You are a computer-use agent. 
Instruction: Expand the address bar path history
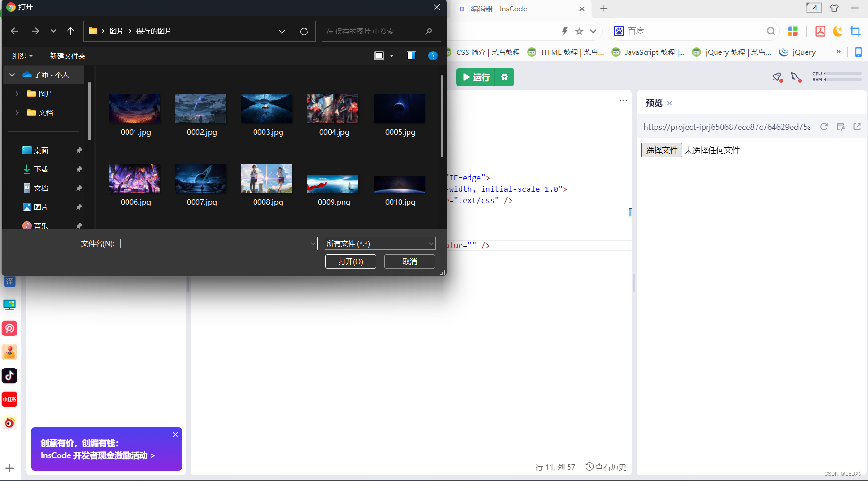coord(282,31)
